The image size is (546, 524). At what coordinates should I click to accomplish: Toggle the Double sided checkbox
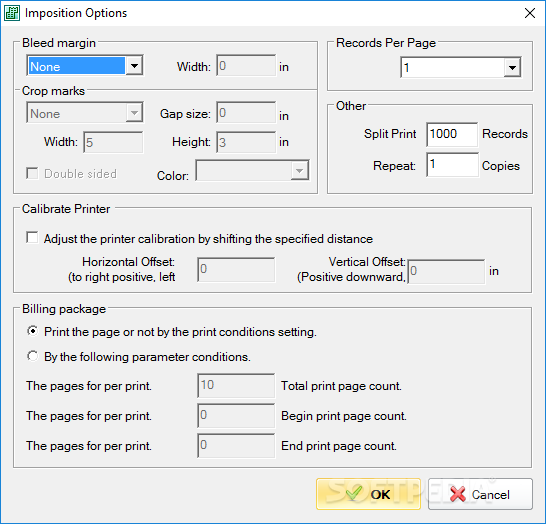[32, 173]
